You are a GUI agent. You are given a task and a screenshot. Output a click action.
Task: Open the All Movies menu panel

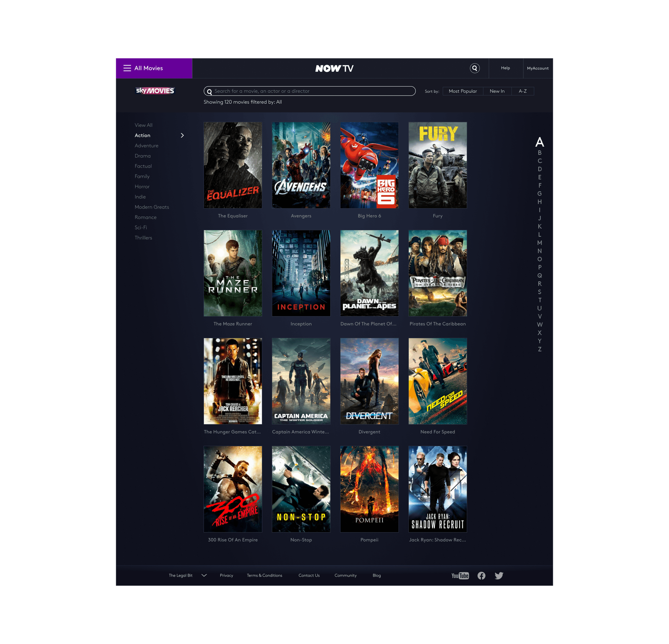154,68
